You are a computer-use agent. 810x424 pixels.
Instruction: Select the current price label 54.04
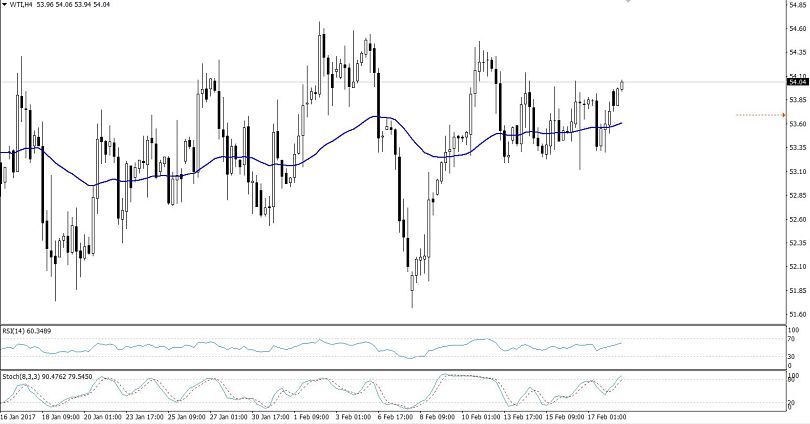(798, 82)
